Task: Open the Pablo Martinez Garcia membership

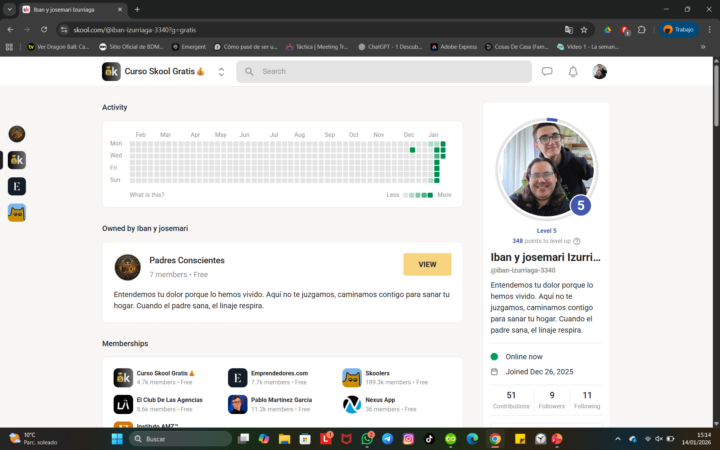Action: coord(281,399)
